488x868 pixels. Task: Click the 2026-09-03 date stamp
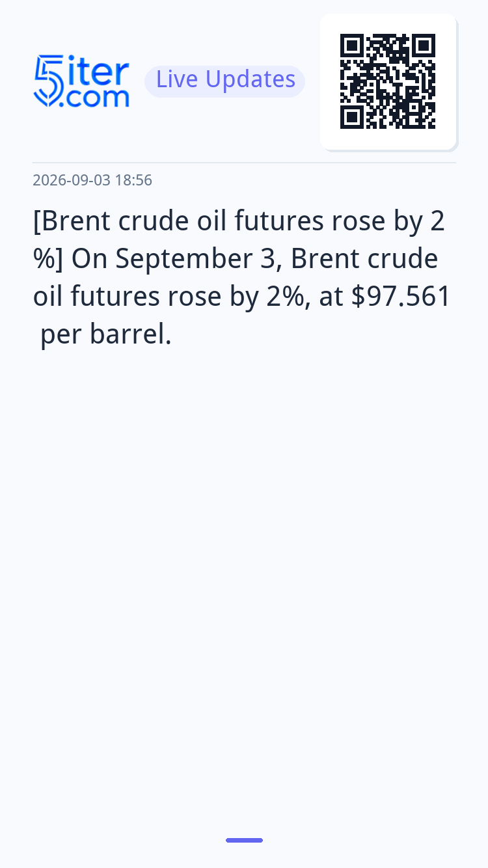pos(72,180)
